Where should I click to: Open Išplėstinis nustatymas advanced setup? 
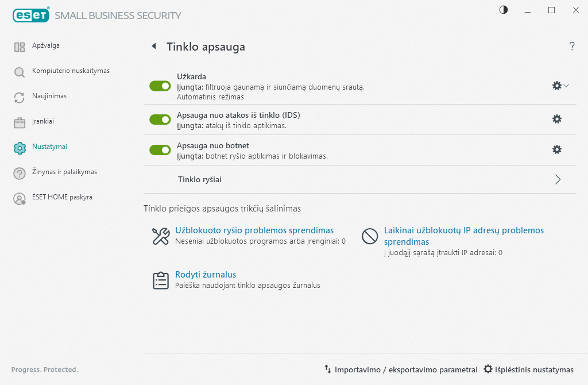tap(529, 369)
